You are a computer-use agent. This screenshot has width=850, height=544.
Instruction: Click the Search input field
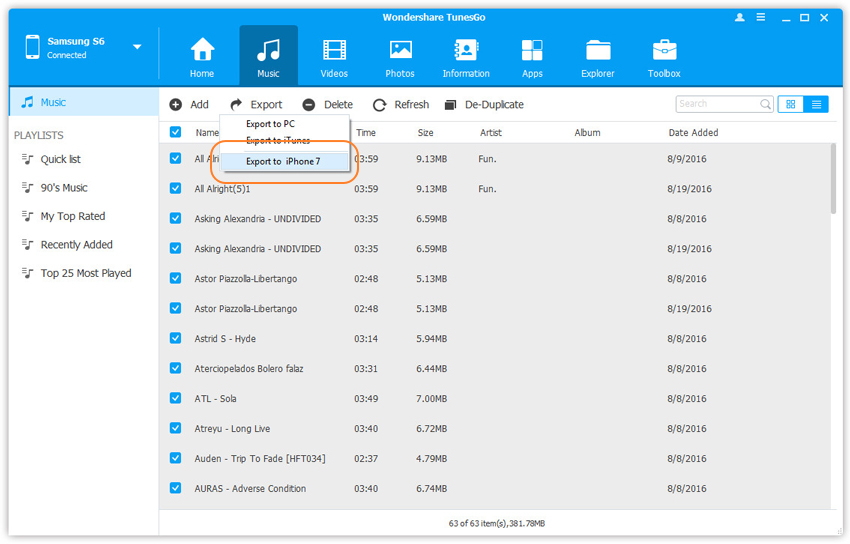(x=716, y=104)
